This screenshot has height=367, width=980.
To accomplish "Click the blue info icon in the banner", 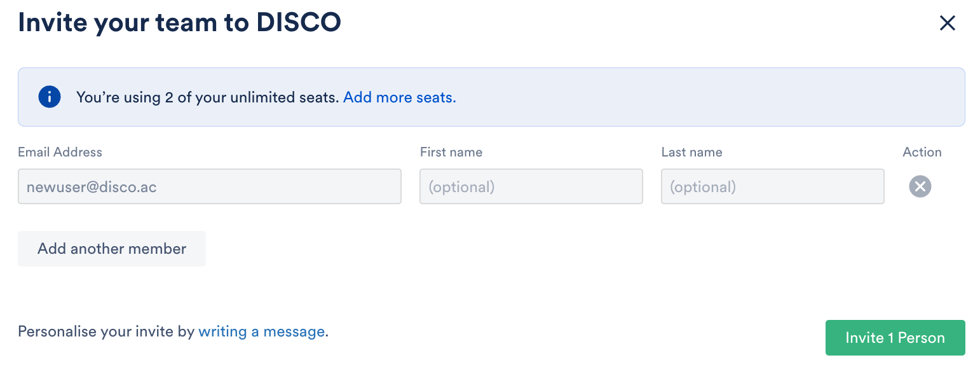I will [50, 97].
